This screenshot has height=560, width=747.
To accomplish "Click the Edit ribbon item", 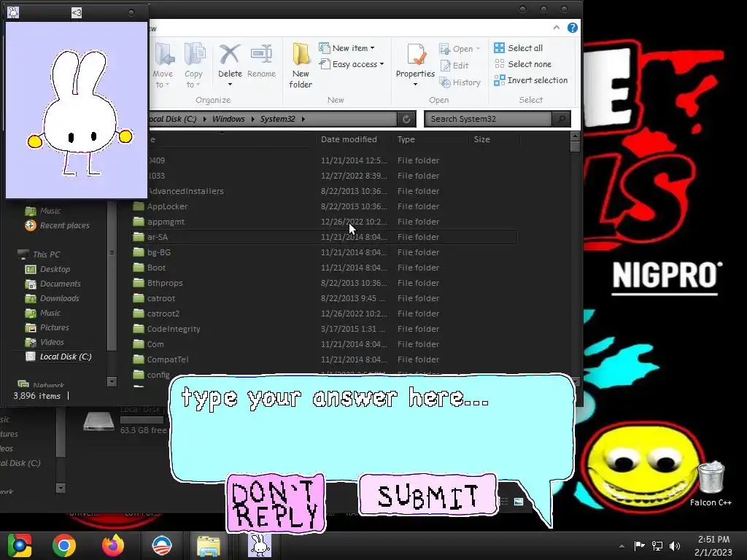I will 455,66.
